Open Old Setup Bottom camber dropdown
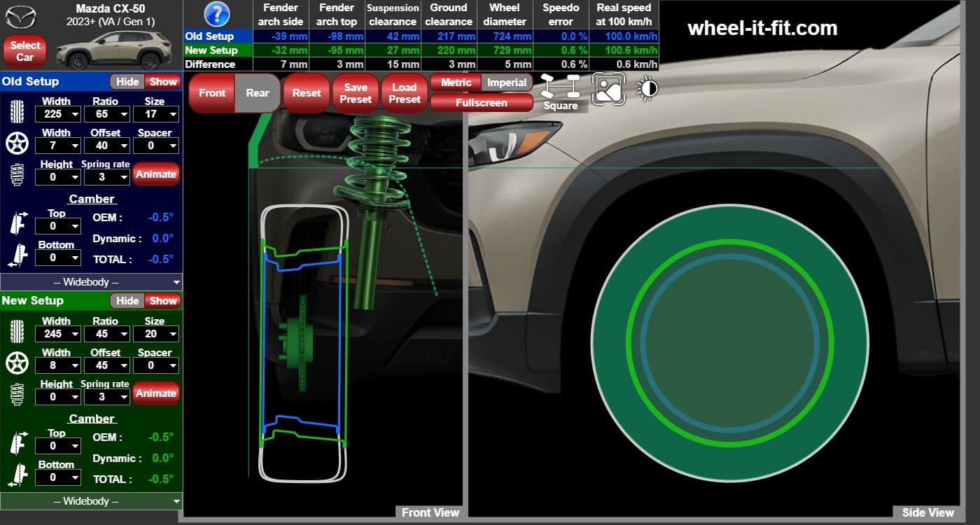Image resolution: width=980 pixels, height=525 pixels. point(57,258)
